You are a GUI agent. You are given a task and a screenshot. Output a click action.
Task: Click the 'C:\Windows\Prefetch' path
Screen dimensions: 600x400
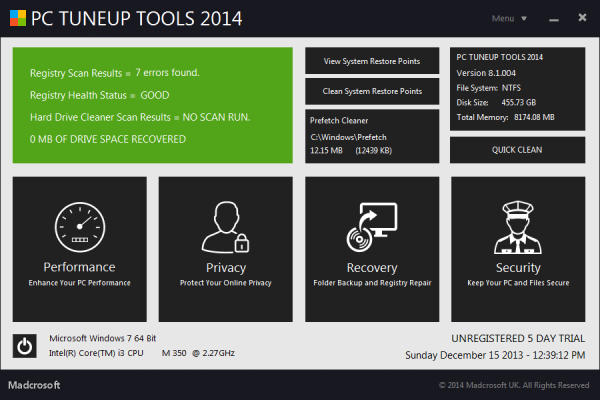348,137
